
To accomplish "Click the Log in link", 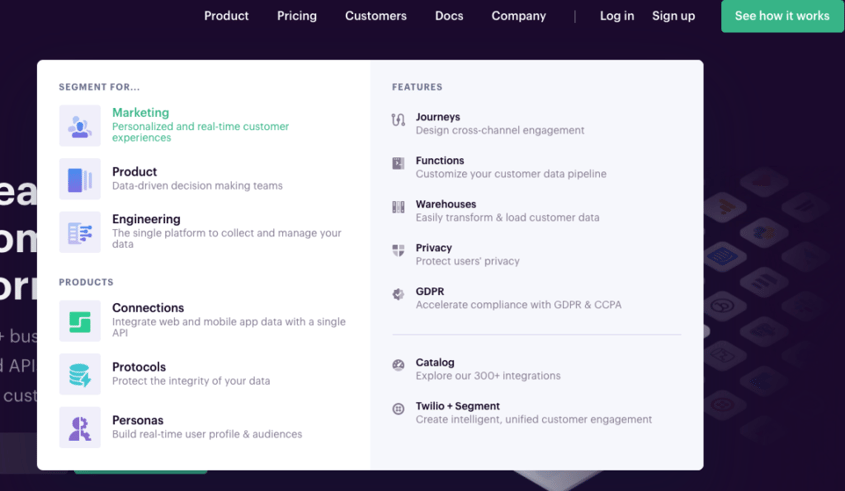I will click(x=617, y=16).
